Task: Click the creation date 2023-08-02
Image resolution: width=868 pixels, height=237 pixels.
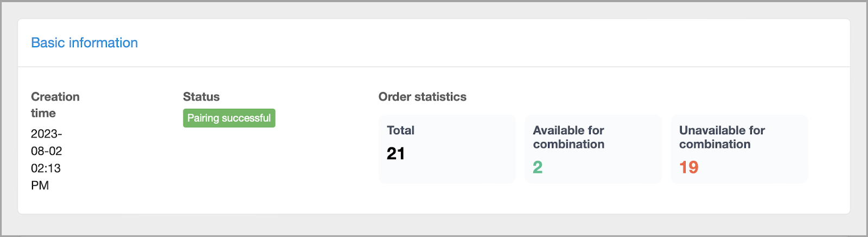Action: pos(47,142)
